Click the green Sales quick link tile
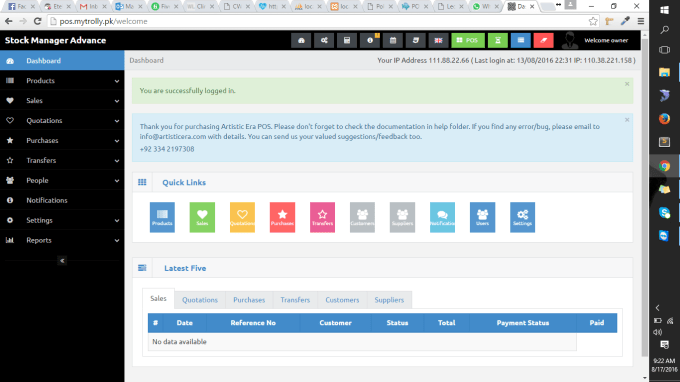Screen dimensions: 680x382 point(202,217)
